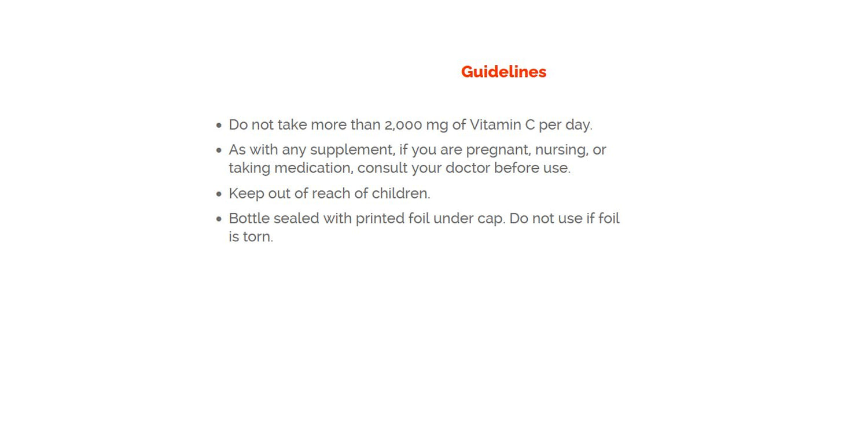Click the words 'Vitamin C' in first bullet
Screen dimensions: 868x435
tap(502, 124)
